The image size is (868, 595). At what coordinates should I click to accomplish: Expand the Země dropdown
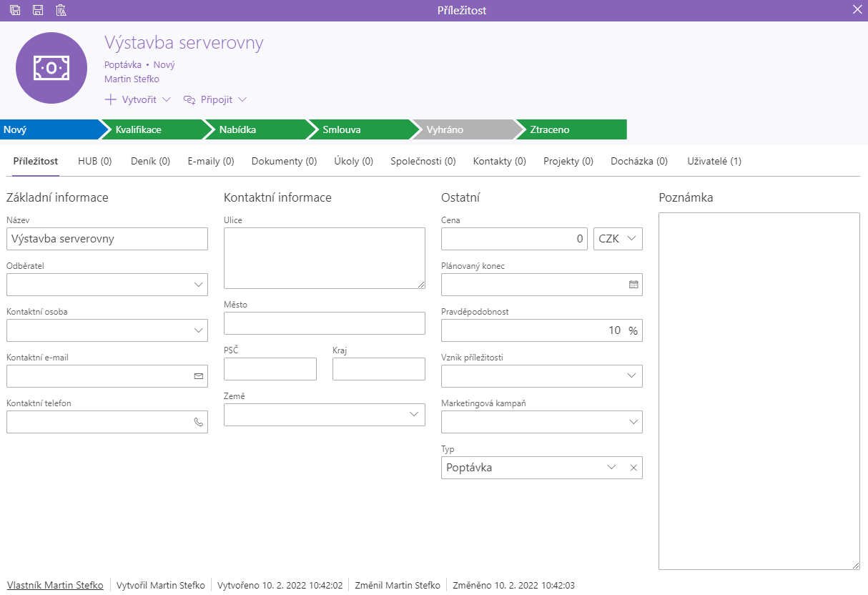point(415,415)
